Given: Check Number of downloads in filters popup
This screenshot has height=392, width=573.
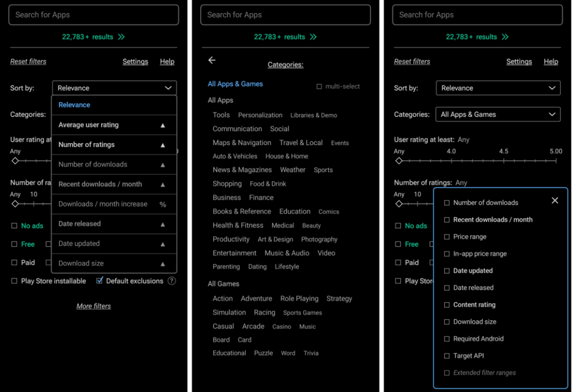Looking at the screenshot, I should (447, 203).
